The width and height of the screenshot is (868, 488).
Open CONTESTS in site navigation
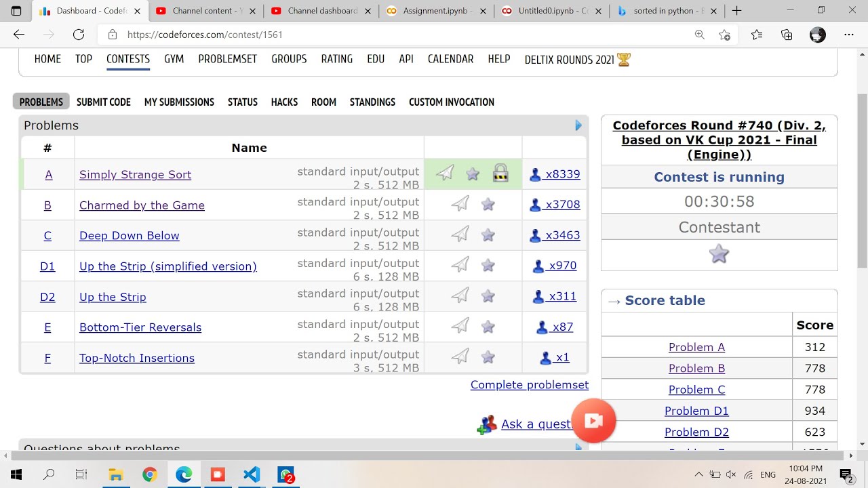coord(128,59)
